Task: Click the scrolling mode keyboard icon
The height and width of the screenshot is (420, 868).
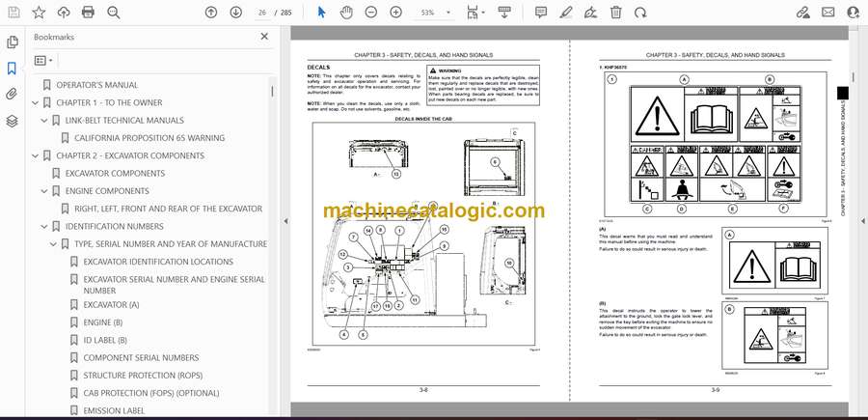Action: [x=504, y=13]
